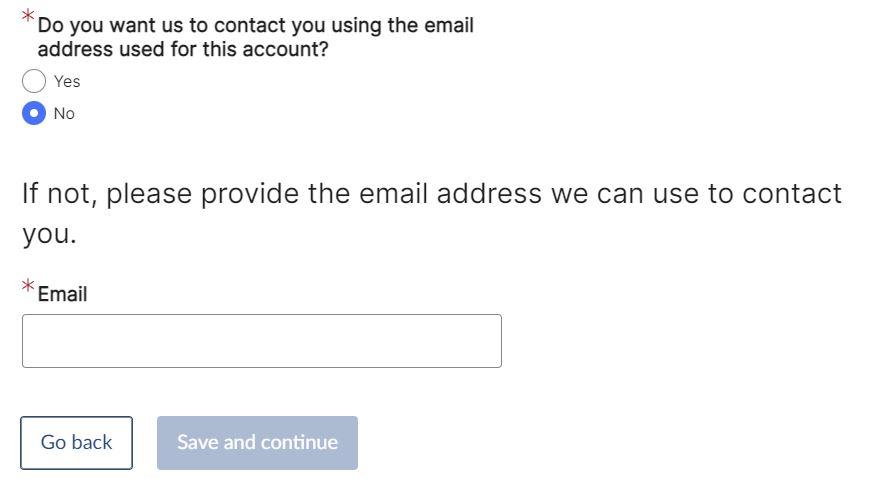Viewport: 869px width, 479px height.
Task: Click the red asterisk beside Email label
Action: pos(29,287)
